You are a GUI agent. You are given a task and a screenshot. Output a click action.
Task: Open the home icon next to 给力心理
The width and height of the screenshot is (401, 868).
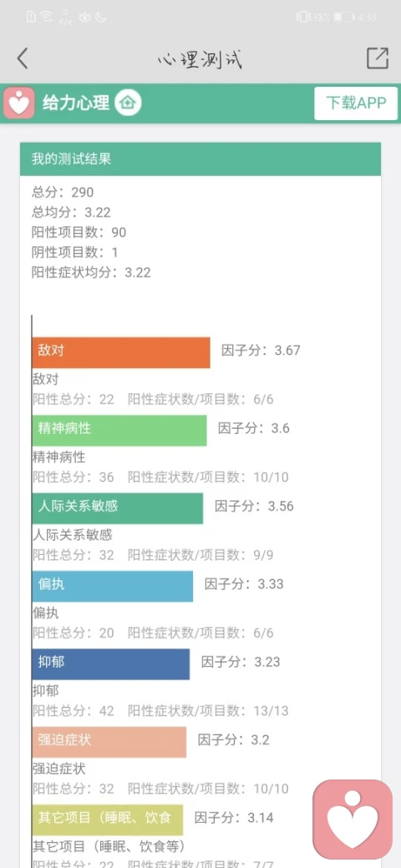[x=129, y=103]
